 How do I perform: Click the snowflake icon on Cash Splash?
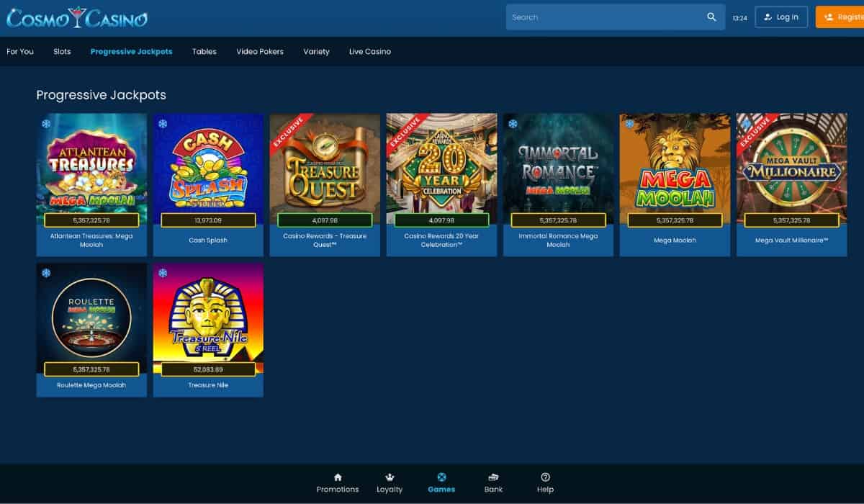(163, 124)
